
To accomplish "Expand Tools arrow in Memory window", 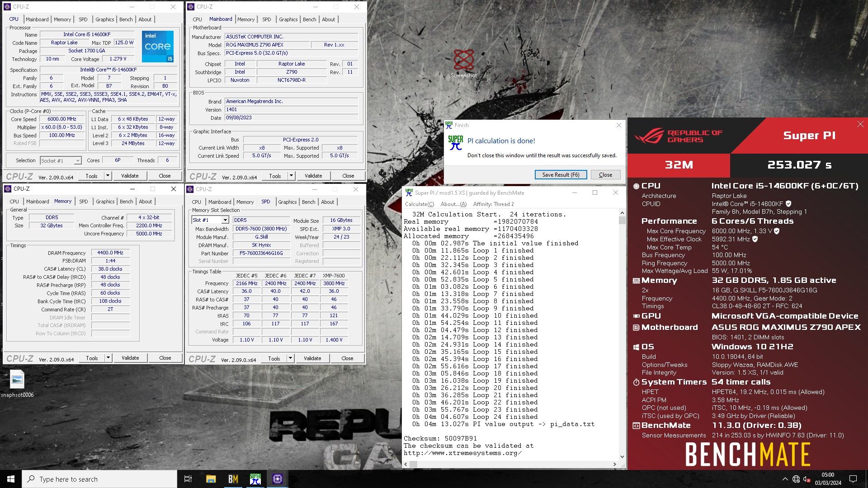I will (108, 358).
